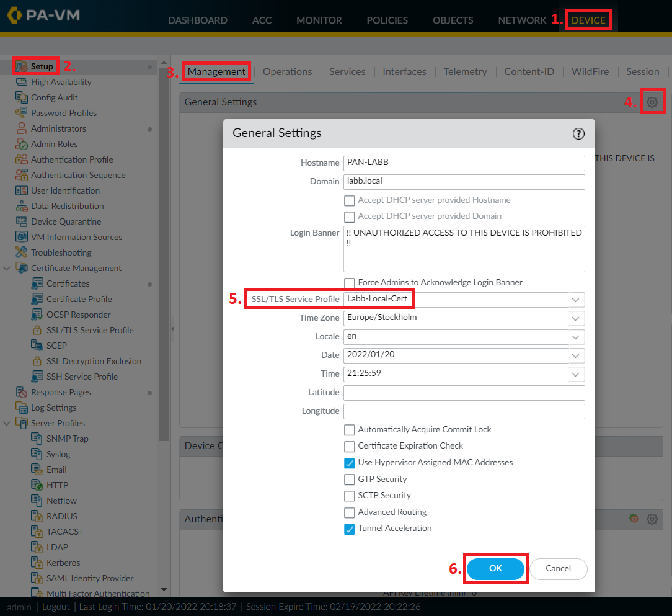Open the Time Zone dropdown
Viewport: 672px width, 616px height.
(577, 318)
